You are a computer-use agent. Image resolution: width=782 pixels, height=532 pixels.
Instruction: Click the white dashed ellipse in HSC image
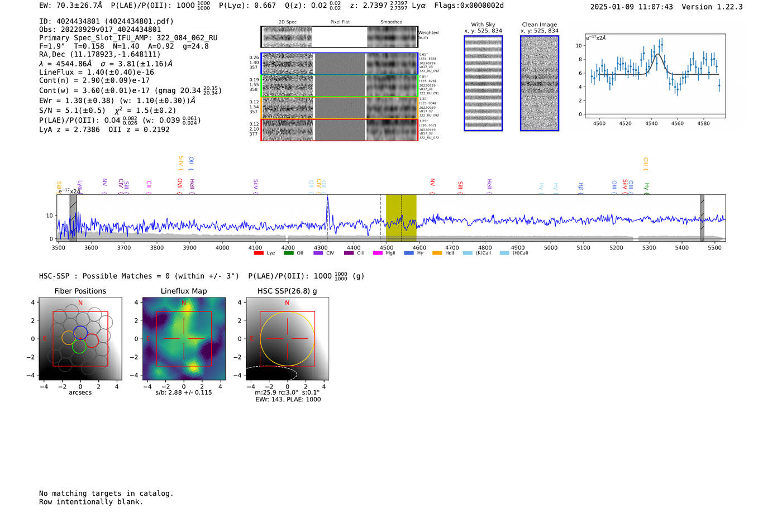271,373
